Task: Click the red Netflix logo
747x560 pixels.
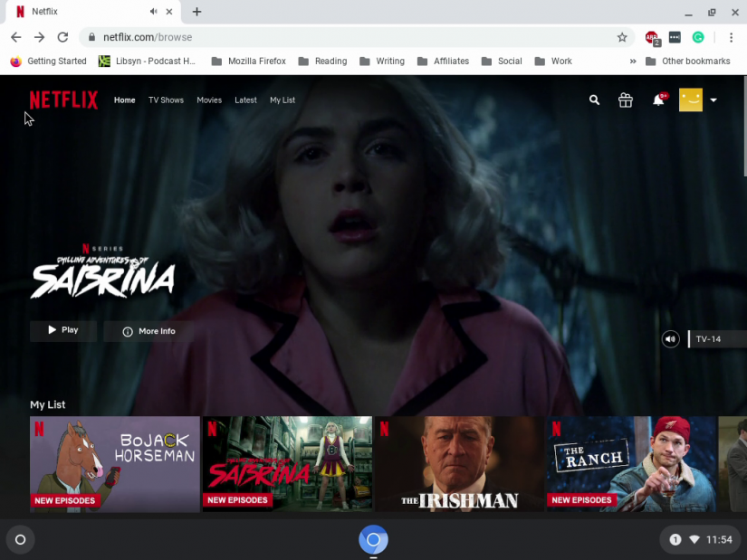Action: (x=63, y=100)
